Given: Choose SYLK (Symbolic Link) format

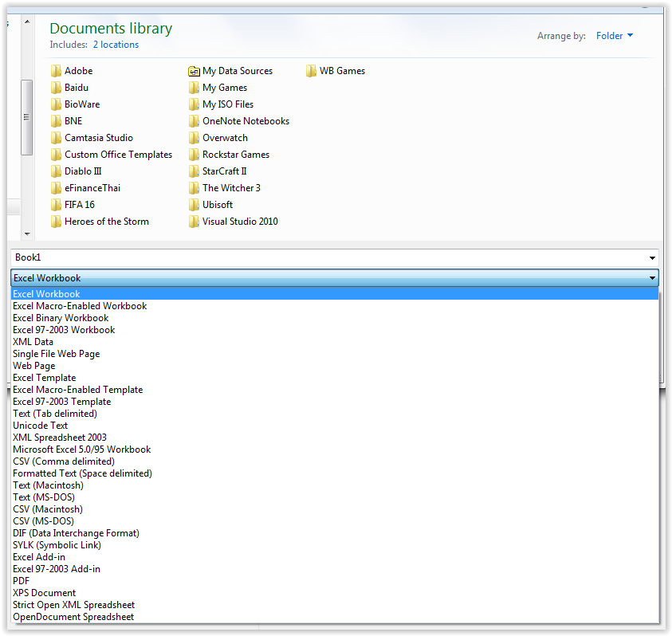Looking at the screenshot, I should pyautogui.click(x=334, y=545).
